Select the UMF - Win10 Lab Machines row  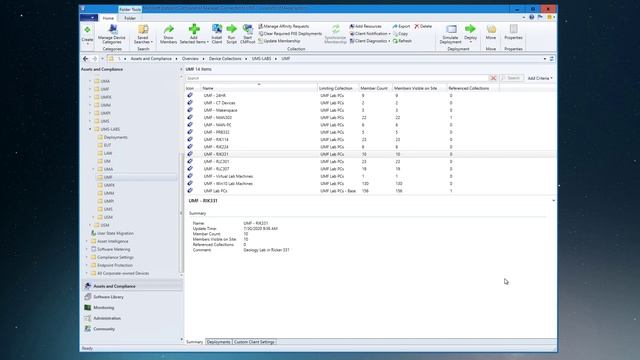[x=370, y=184]
